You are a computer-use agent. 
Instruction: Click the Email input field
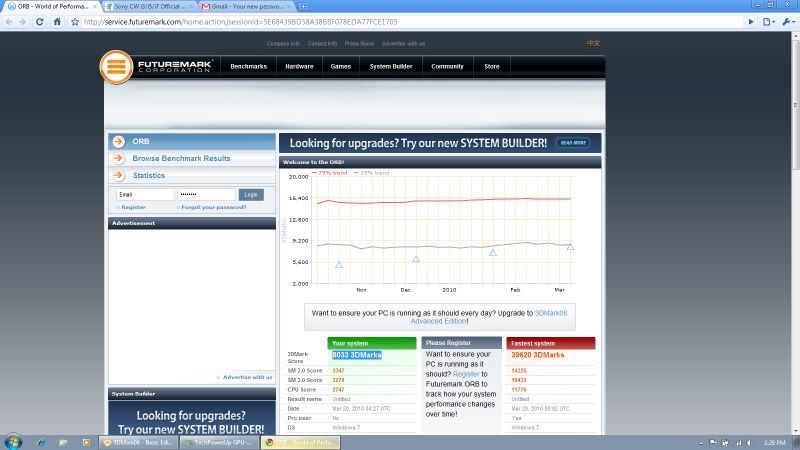coord(143,194)
